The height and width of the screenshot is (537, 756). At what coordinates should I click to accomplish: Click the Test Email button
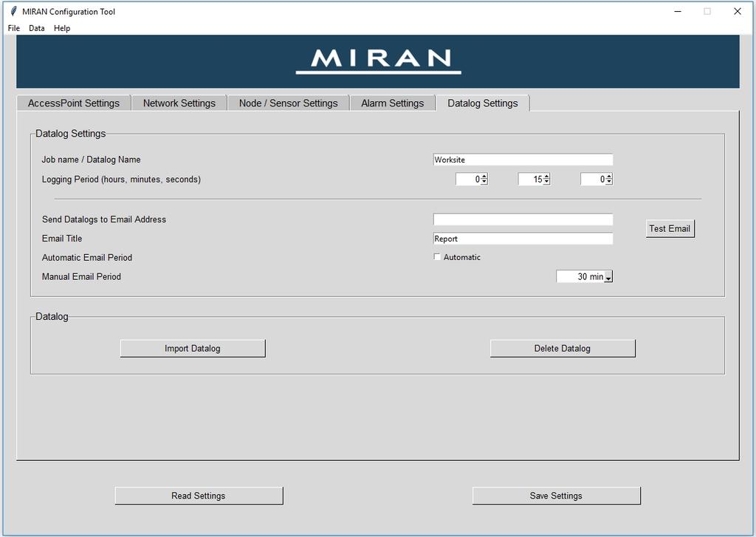click(x=670, y=229)
